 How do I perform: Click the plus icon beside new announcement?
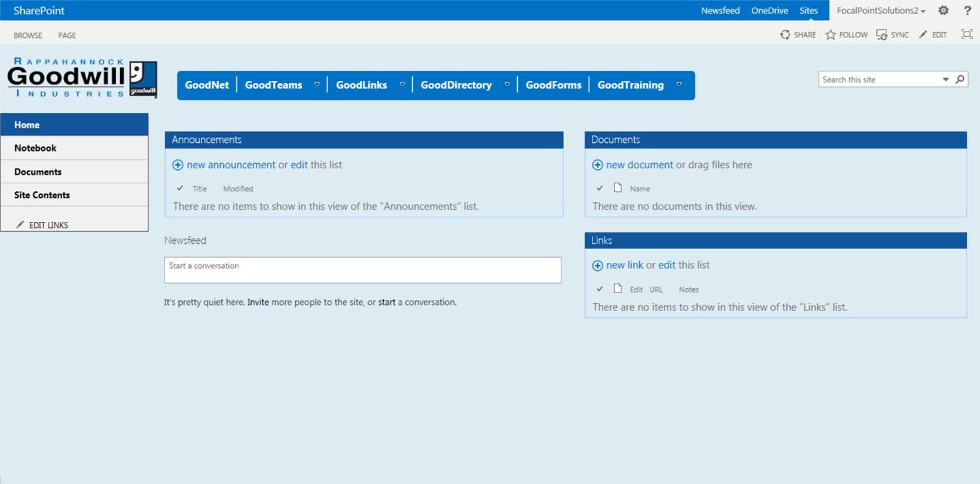tap(178, 165)
